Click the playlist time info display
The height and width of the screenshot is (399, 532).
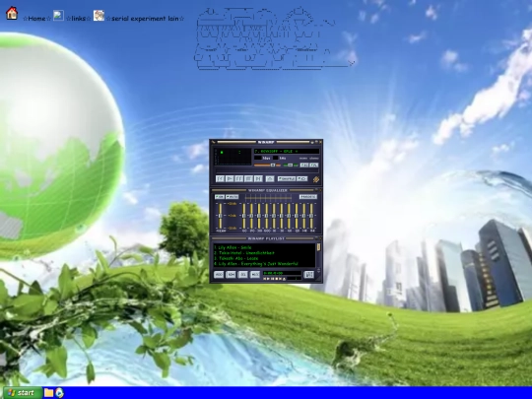[283, 273]
